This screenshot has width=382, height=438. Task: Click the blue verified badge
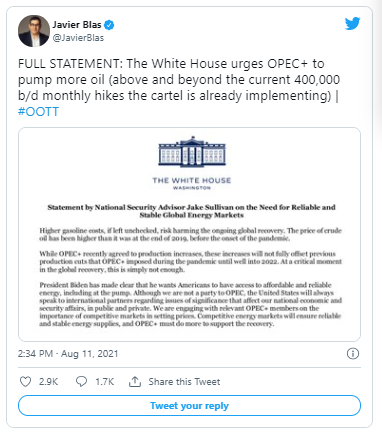click(109, 25)
